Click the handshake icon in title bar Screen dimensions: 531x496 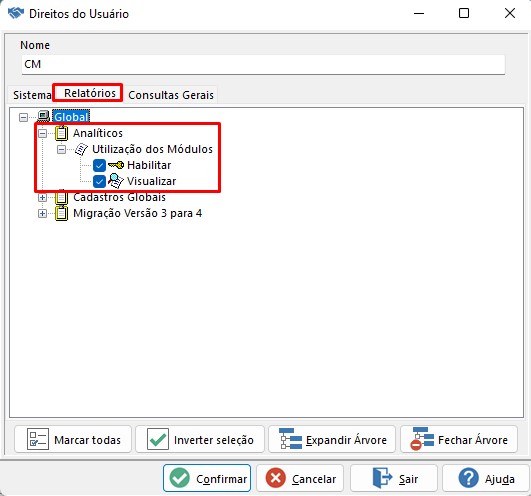(16, 14)
